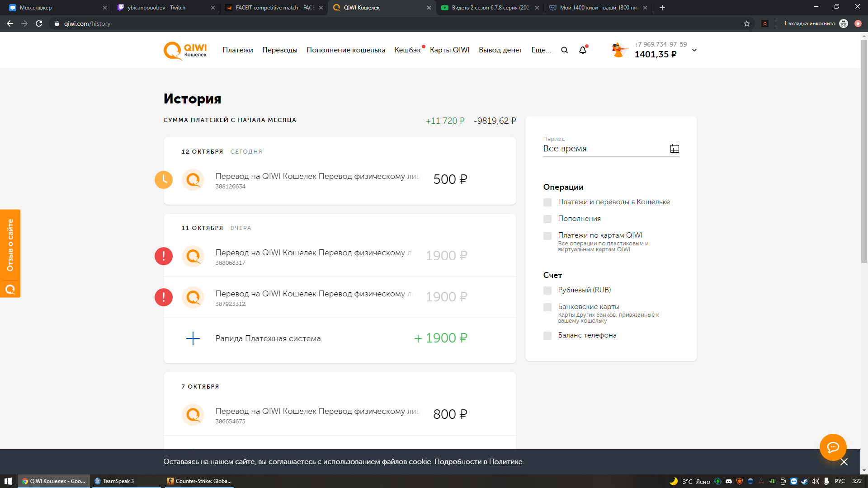Close the FACEIT competitive match tab
Viewport: 868px width, 488px height.
click(321, 8)
